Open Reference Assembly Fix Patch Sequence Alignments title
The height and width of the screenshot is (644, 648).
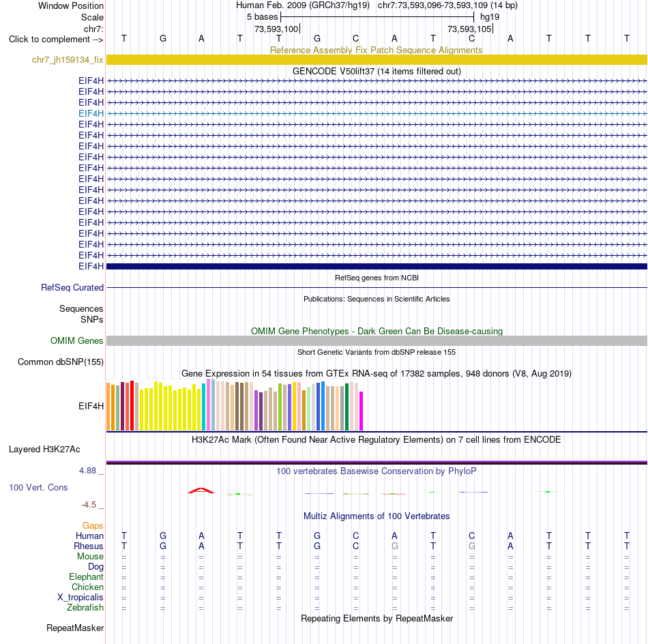click(x=376, y=50)
